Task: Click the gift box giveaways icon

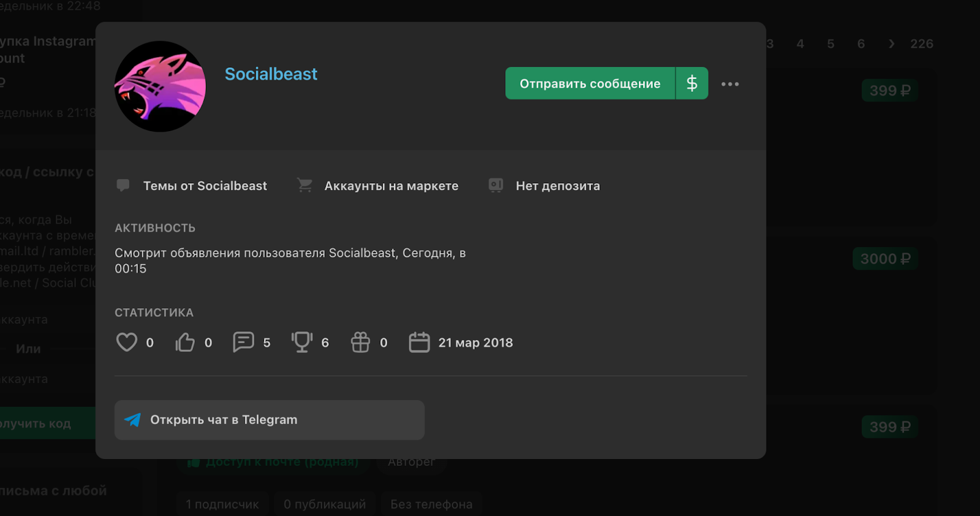Action: pyautogui.click(x=360, y=342)
